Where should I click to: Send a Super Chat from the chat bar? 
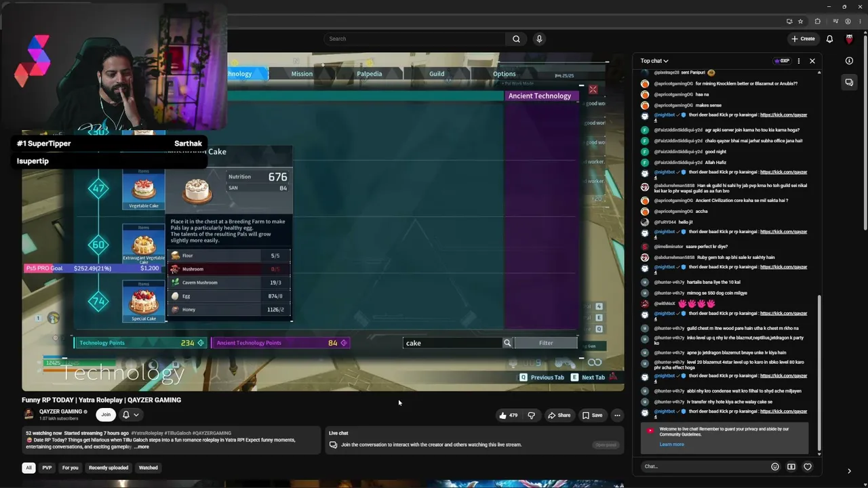coord(791,466)
